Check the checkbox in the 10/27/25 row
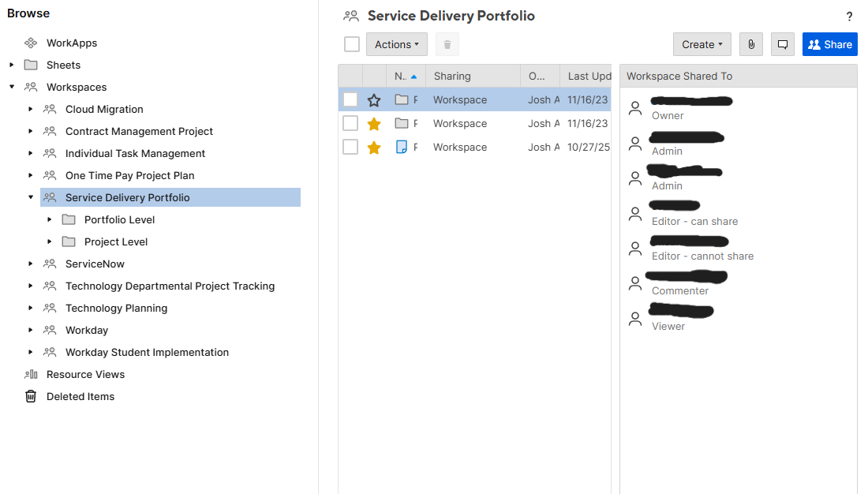Image resolution: width=868 pixels, height=494 pixels. point(350,147)
